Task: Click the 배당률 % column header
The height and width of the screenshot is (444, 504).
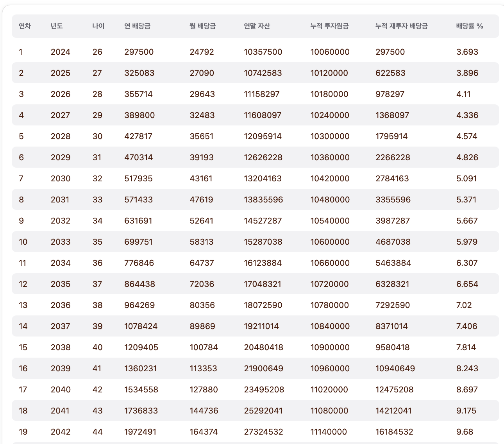Action: pos(470,26)
